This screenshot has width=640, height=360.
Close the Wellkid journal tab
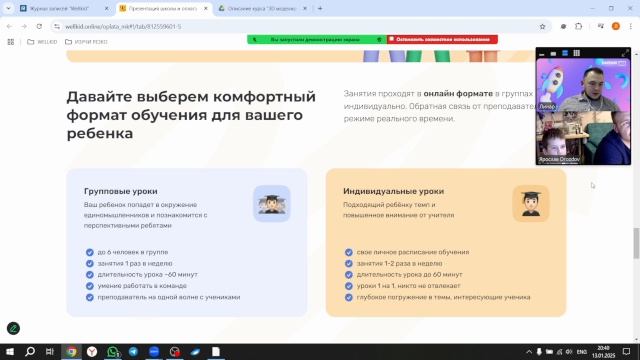[x=107, y=8]
